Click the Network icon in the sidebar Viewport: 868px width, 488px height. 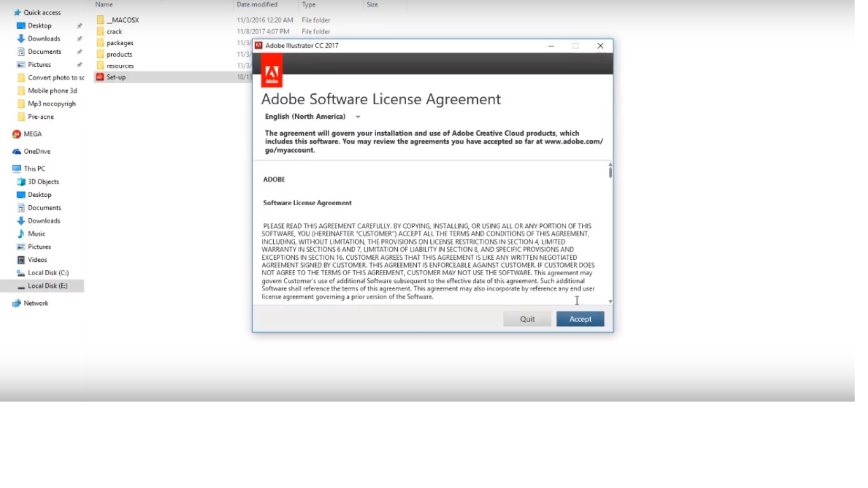(x=17, y=303)
